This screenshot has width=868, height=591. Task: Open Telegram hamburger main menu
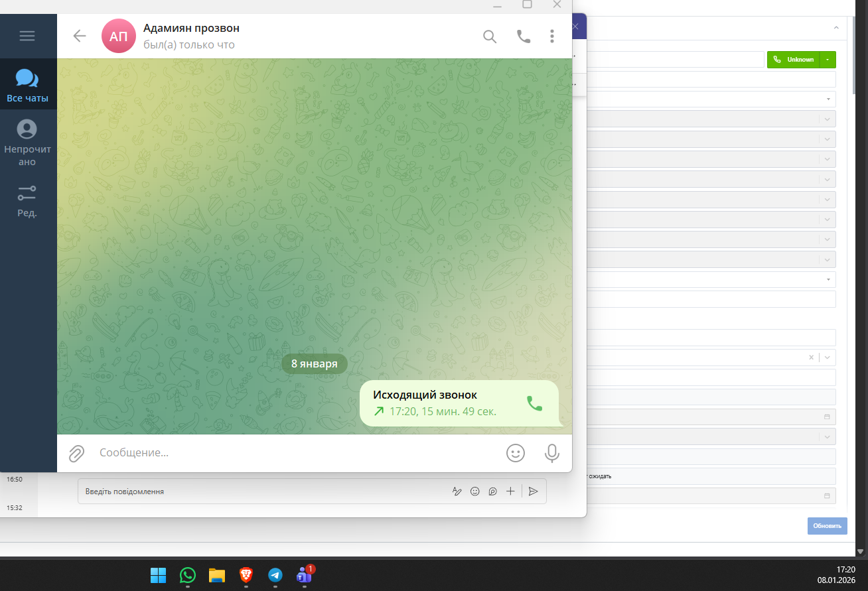pyautogui.click(x=27, y=36)
